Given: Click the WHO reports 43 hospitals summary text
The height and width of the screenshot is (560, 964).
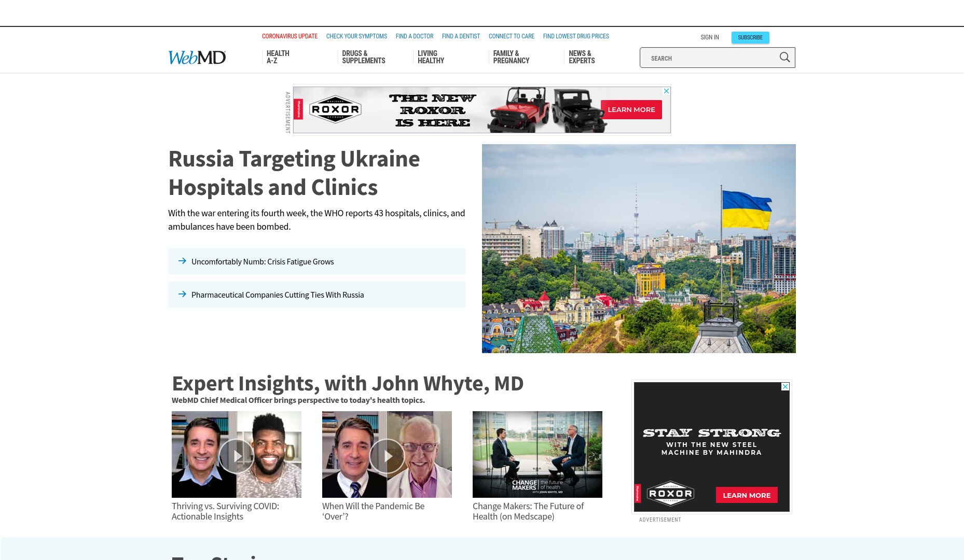Looking at the screenshot, I should click(316, 220).
